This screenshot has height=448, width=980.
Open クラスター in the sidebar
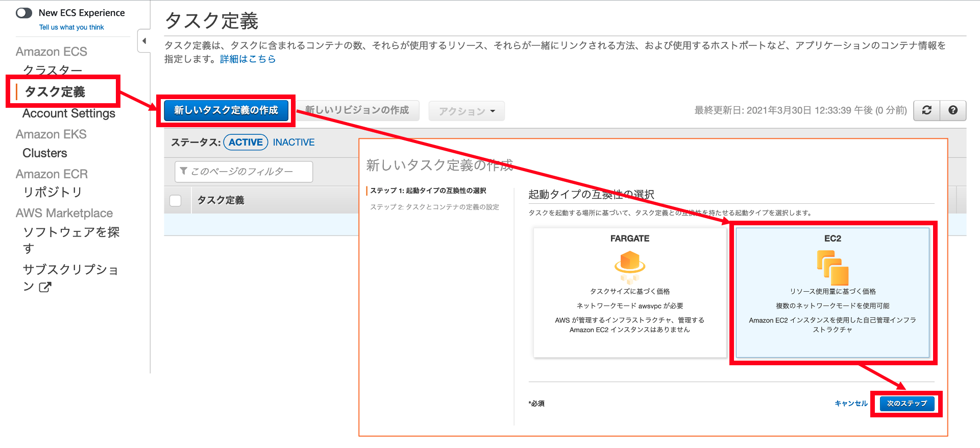(53, 70)
